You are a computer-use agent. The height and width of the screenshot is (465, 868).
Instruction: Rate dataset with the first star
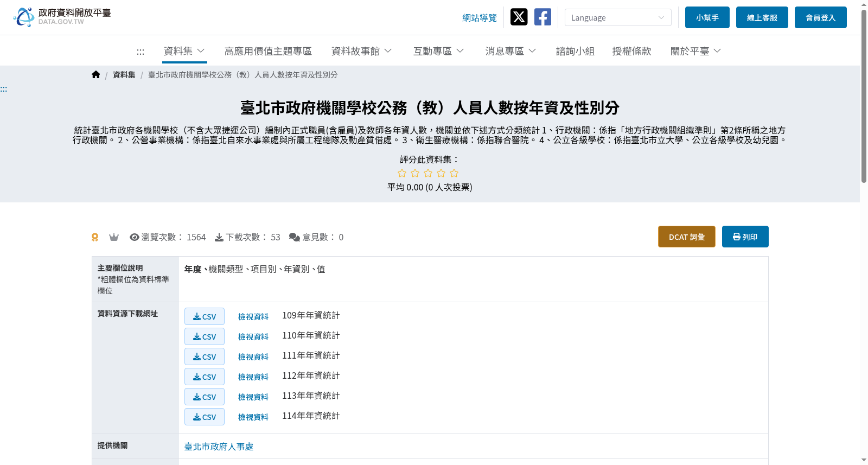(x=402, y=173)
